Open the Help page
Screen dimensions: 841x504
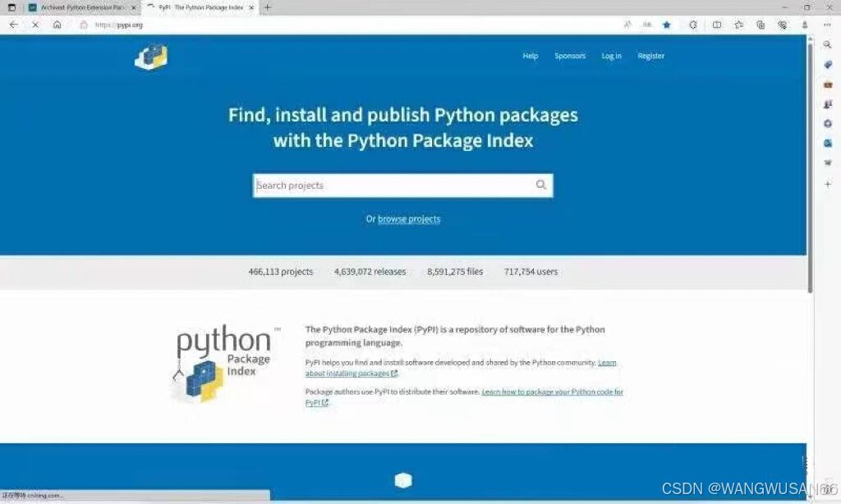[531, 56]
